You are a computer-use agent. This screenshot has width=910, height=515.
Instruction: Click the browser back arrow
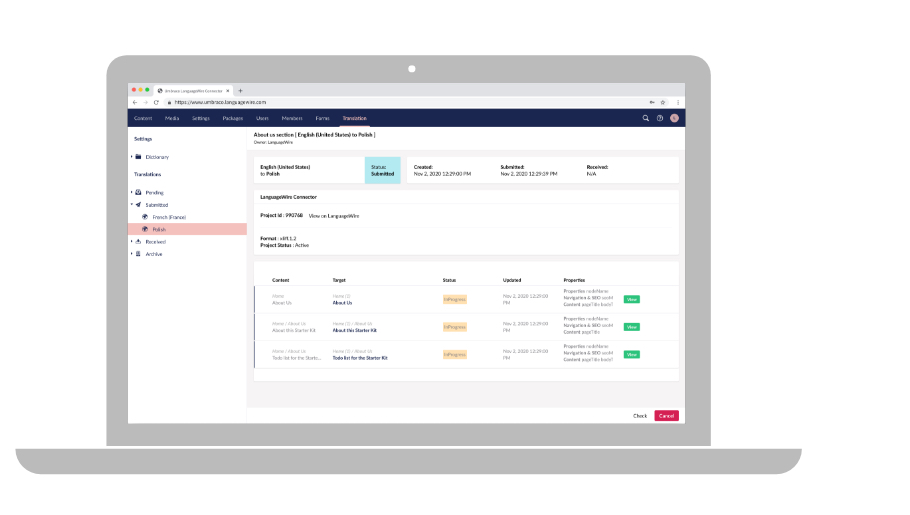point(135,102)
